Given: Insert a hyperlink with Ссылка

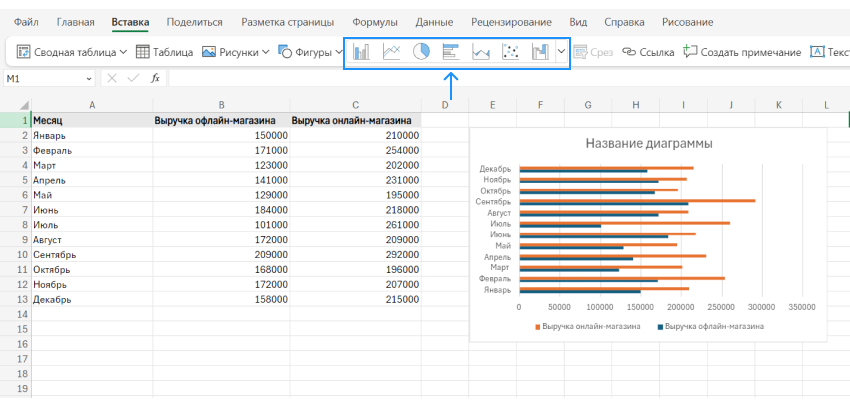Looking at the screenshot, I should [x=648, y=52].
